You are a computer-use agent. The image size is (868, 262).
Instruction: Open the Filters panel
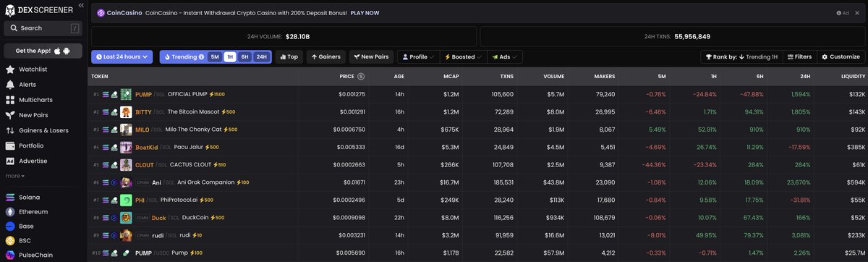(800, 56)
